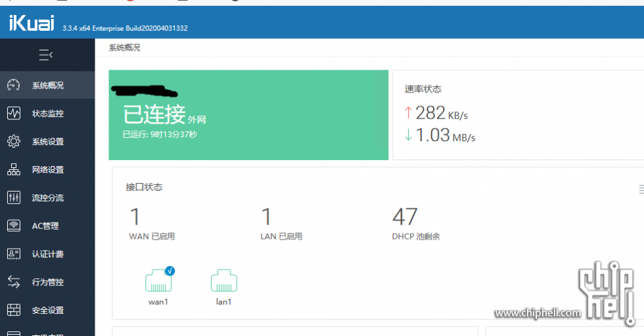Click the 安全设置 firewall icon
644x336 pixels.
[14, 310]
